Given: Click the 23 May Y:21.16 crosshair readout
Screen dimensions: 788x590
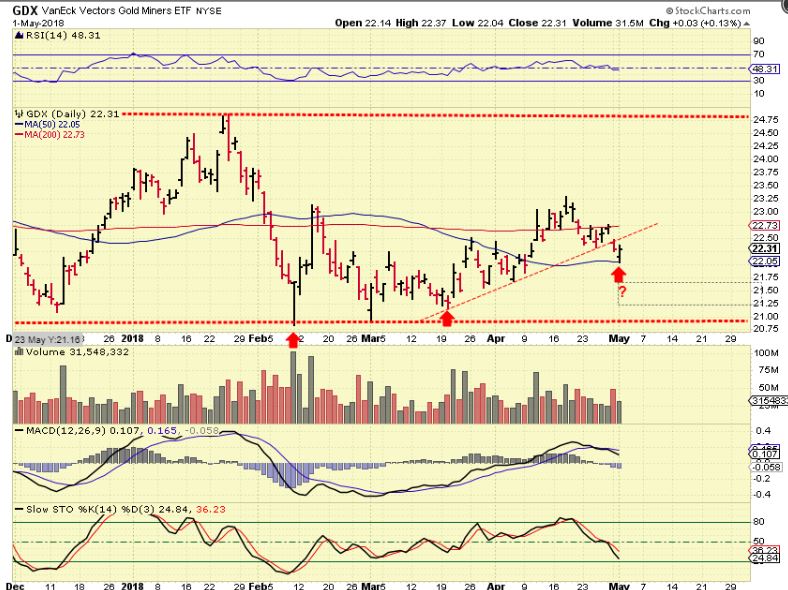Looking at the screenshot, I should tap(47, 339).
